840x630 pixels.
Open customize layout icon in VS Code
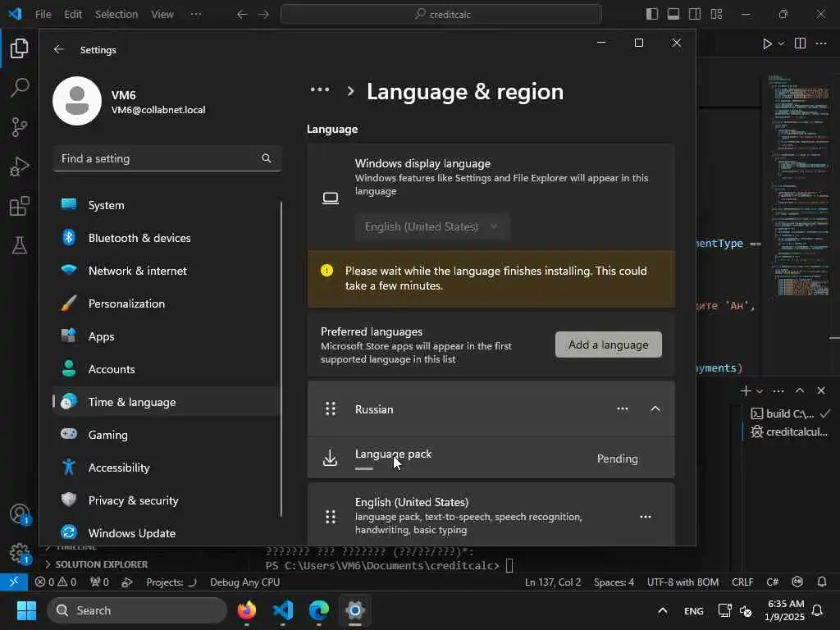[x=717, y=14]
